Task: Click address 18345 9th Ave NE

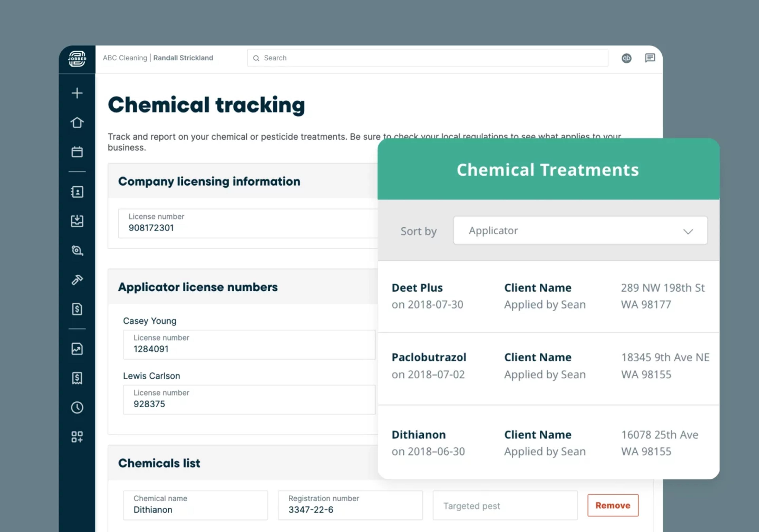Action: [665, 357]
